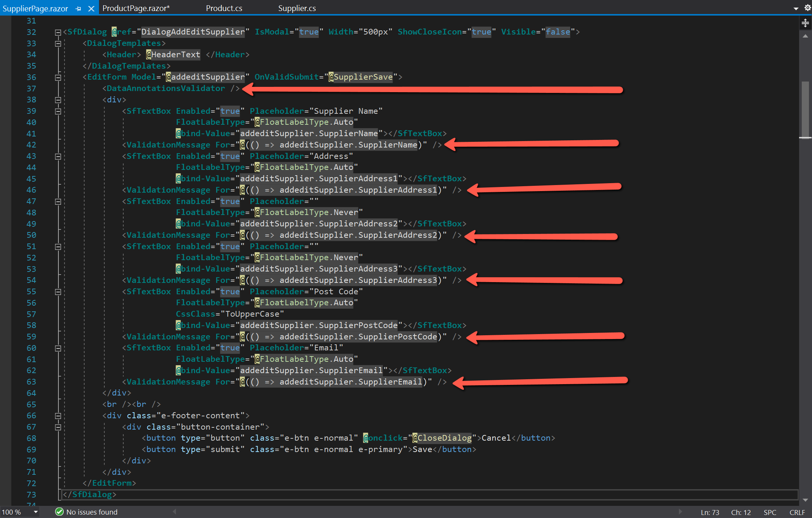Collapse the DialogTemplates code region
Screen dimensions: 812x518
58,44
